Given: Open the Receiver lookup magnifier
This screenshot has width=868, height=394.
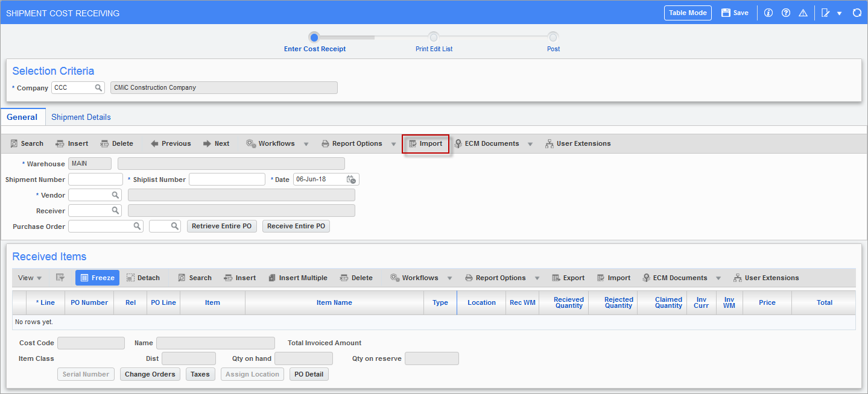Looking at the screenshot, I should [115, 211].
